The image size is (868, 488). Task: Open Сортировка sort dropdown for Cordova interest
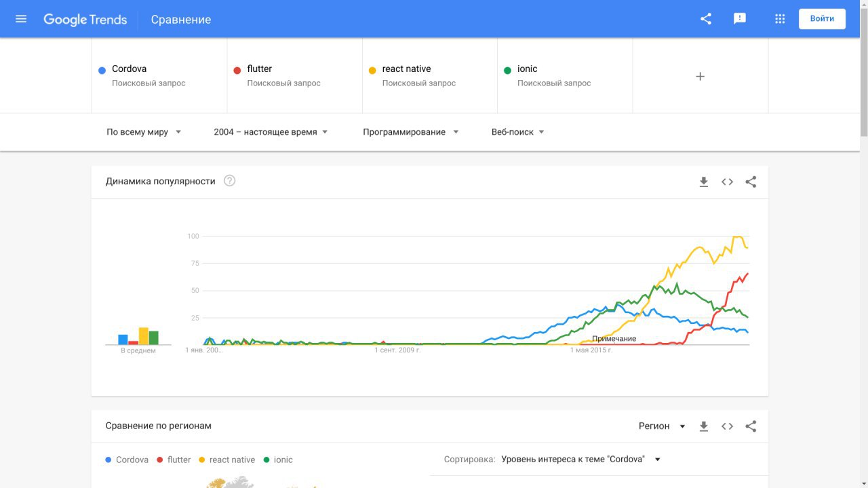[x=581, y=459]
